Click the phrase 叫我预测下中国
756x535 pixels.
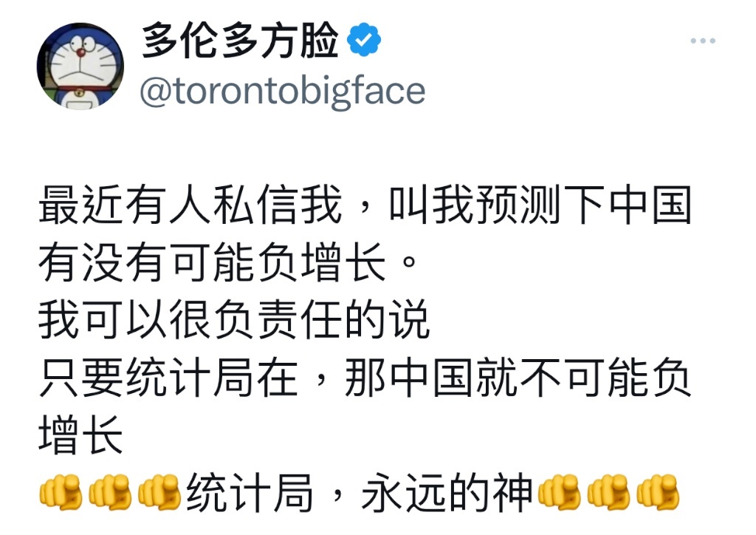540,205
